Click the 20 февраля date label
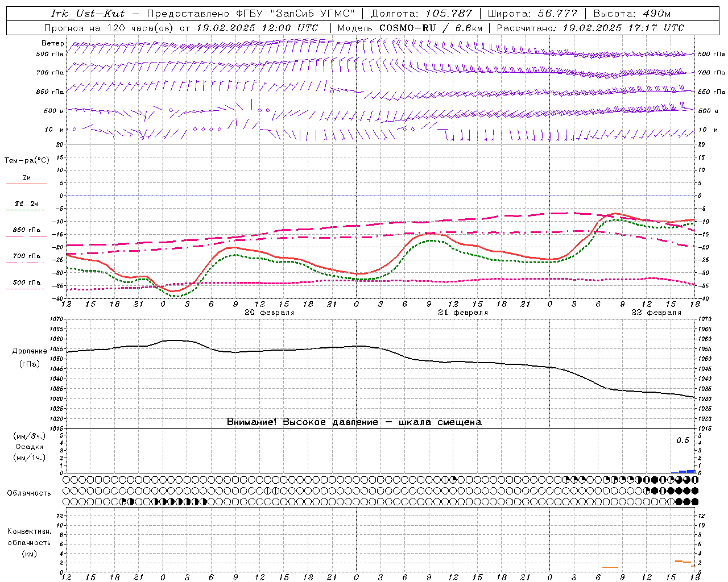The width and height of the screenshot is (728, 582). click(269, 313)
